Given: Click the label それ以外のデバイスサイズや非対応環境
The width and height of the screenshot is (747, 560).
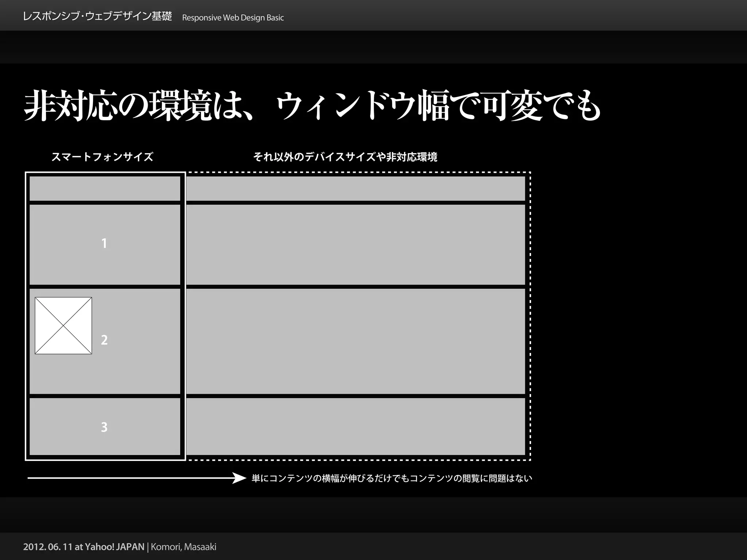Looking at the screenshot, I should [x=345, y=157].
